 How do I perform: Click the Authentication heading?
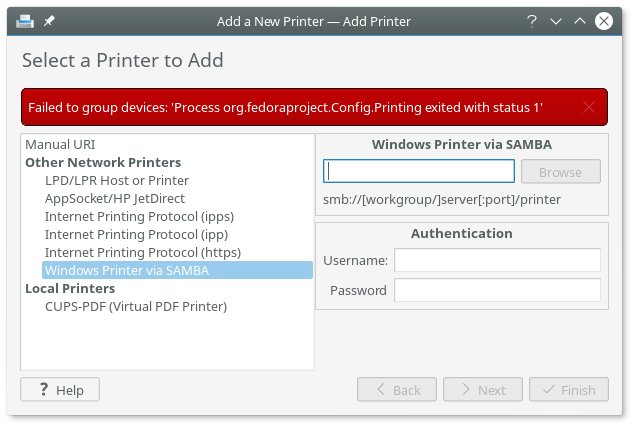point(462,234)
